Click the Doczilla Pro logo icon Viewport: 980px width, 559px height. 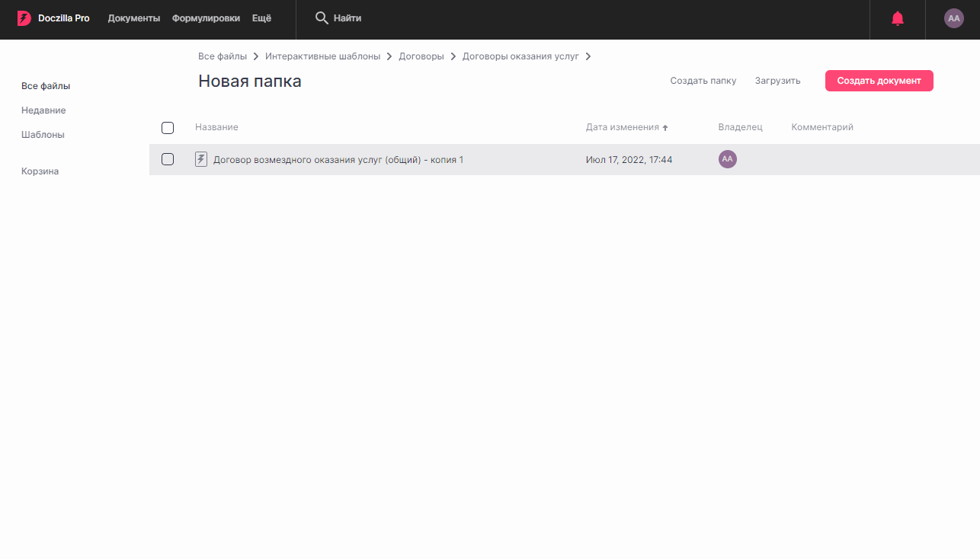(x=24, y=18)
